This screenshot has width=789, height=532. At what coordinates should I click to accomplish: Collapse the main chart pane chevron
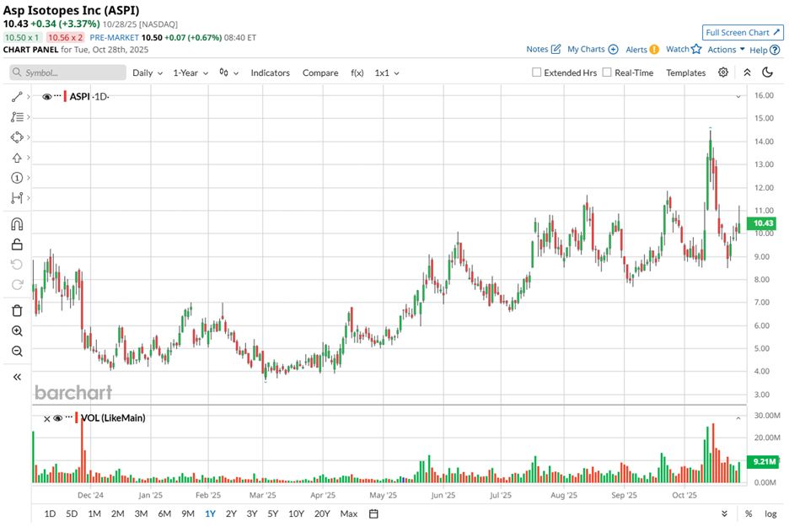(x=738, y=96)
